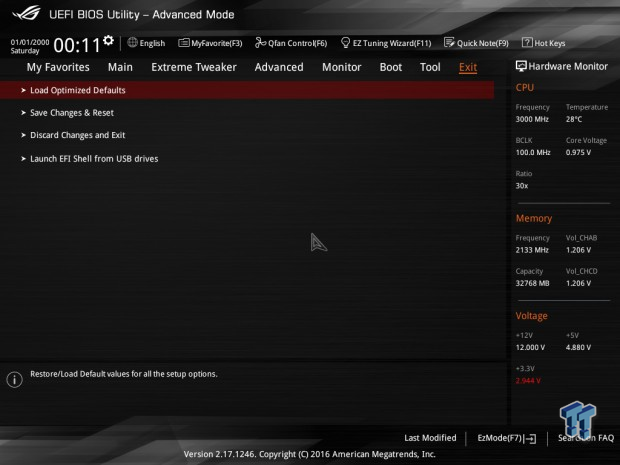Click the CPU section heading
620x465 pixels.
524,87
